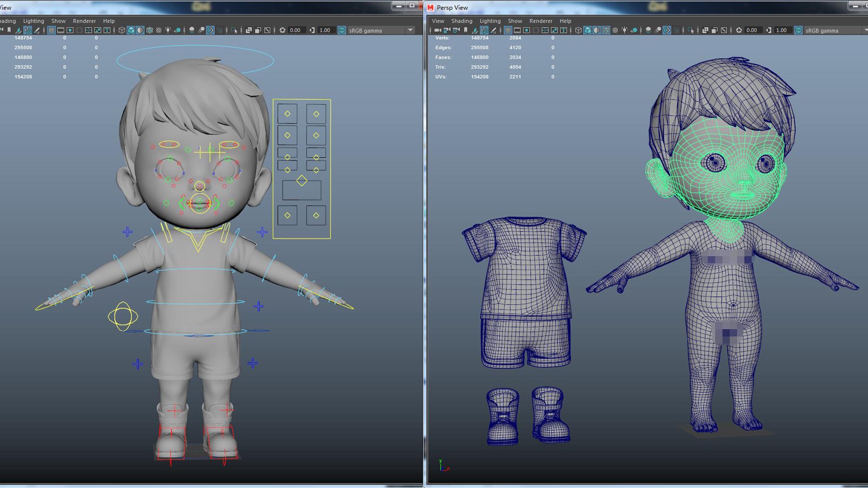Click Use All Lights bulb icon in Persp View

tap(624, 30)
